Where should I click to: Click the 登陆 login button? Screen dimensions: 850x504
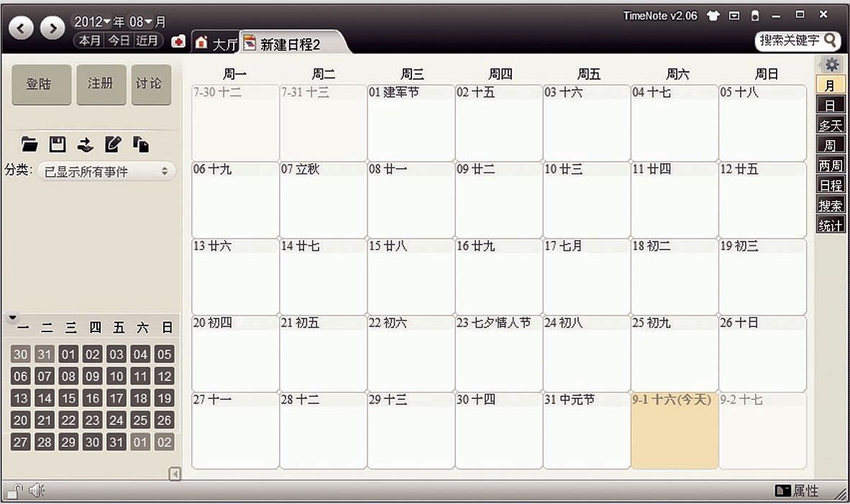tap(41, 84)
